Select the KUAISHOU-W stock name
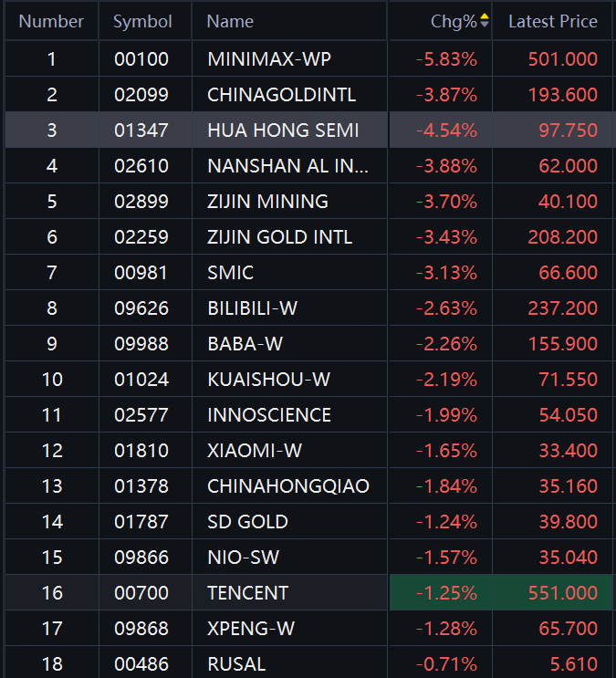616x678 pixels. [x=269, y=380]
